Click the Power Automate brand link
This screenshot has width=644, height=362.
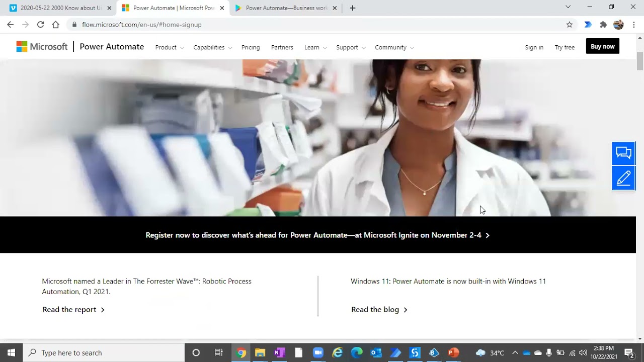coord(112,47)
